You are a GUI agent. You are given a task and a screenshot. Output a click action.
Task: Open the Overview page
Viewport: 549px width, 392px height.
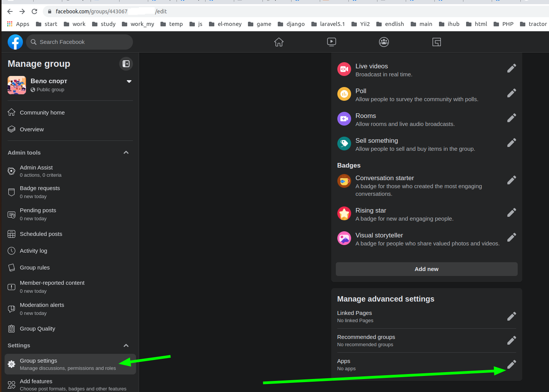coord(70,129)
